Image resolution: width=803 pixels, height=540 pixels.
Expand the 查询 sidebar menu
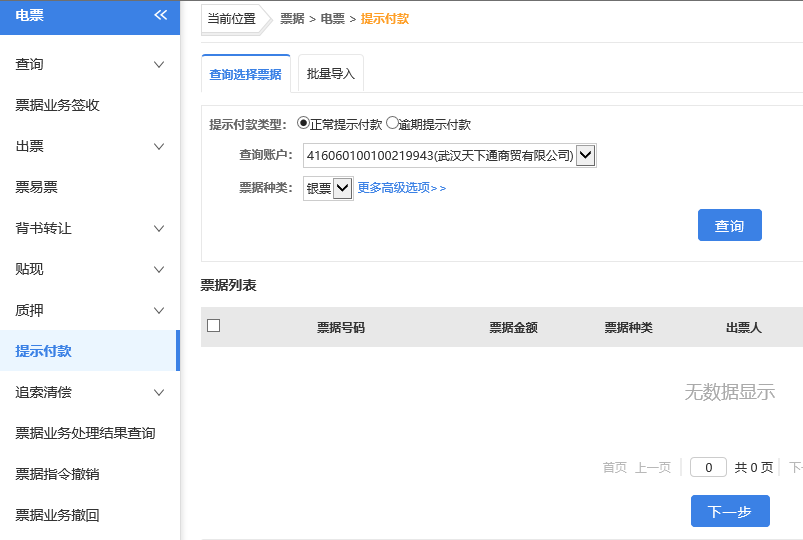159,65
